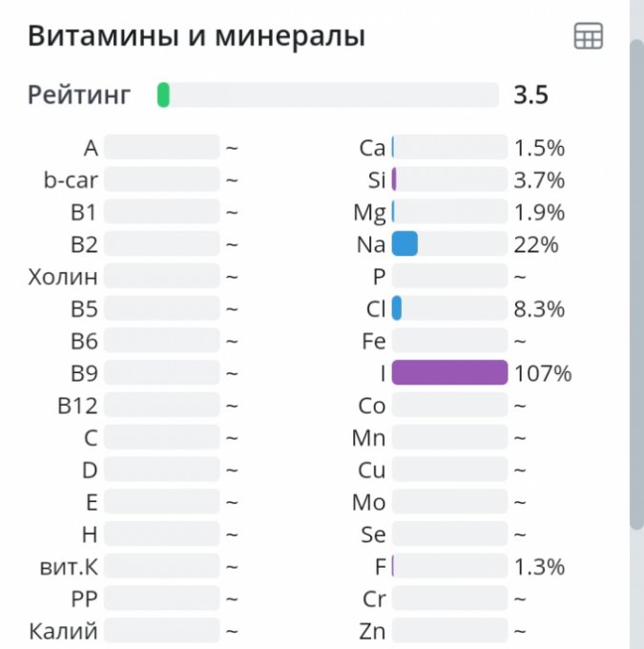Click the Fluorine F bar
This screenshot has width=644, height=649.
(449, 566)
